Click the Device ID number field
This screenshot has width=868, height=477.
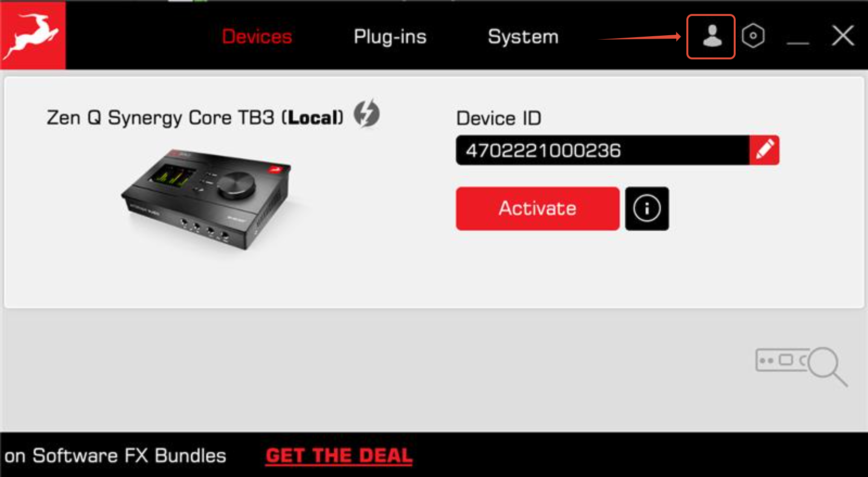(602, 150)
